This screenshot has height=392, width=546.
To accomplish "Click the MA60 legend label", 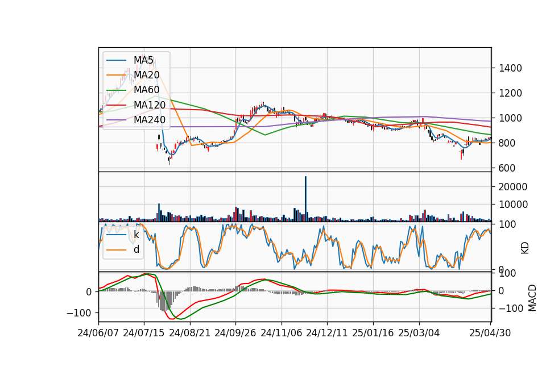I will [147, 90].
